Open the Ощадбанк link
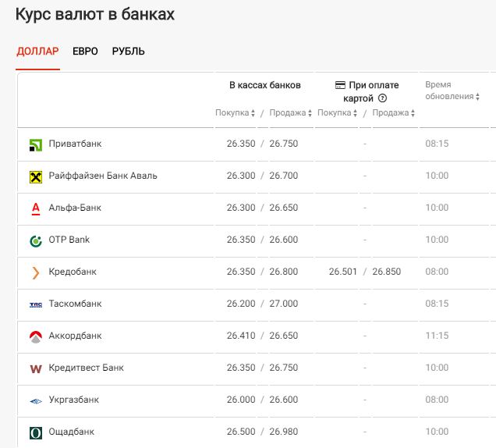 72,432
